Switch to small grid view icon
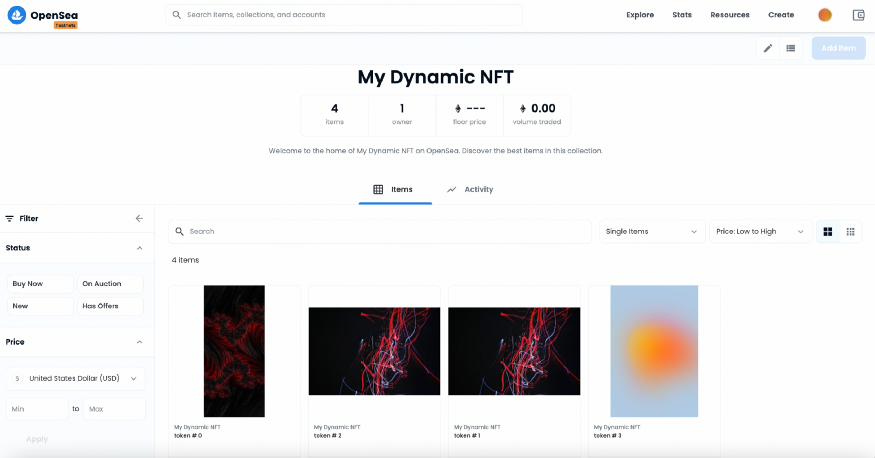 click(x=850, y=232)
